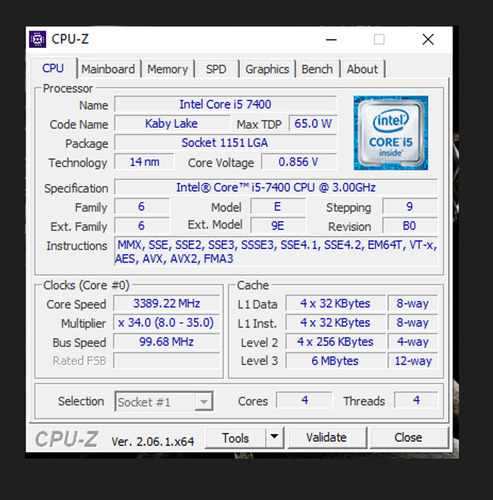Click the package value 'Socket 1151 LGA'
The height and width of the screenshot is (500, 493).
coord(225,143)
